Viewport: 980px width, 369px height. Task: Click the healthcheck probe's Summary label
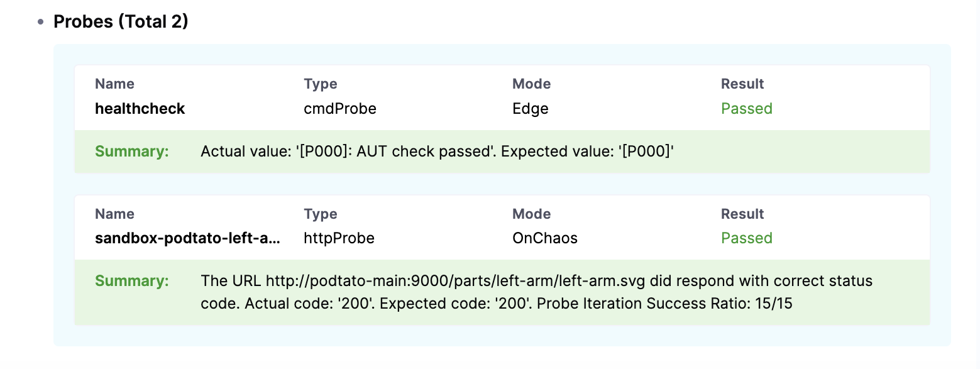click(x=132, y=151)
